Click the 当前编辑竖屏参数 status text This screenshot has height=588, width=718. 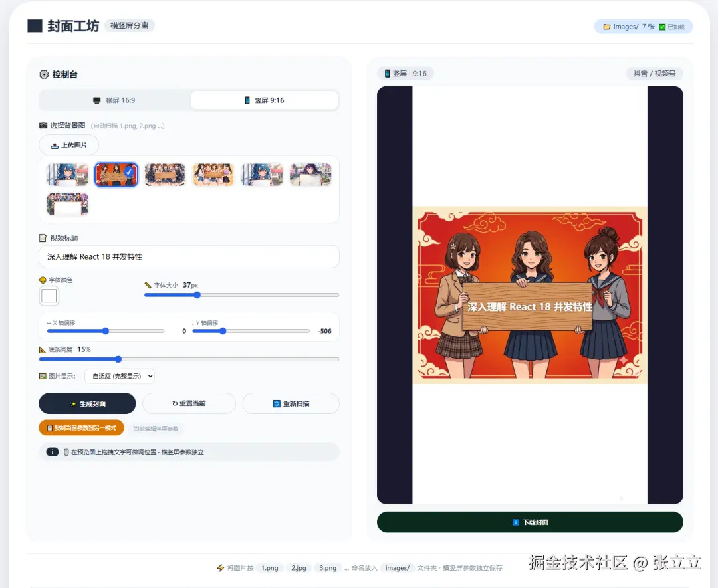coord(156,429)
